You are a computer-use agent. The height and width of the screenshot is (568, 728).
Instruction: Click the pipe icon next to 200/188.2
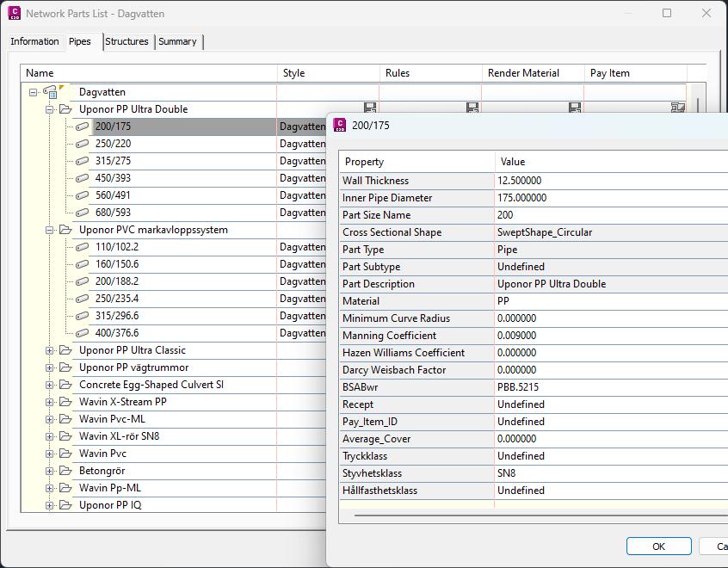click(82, 281)
